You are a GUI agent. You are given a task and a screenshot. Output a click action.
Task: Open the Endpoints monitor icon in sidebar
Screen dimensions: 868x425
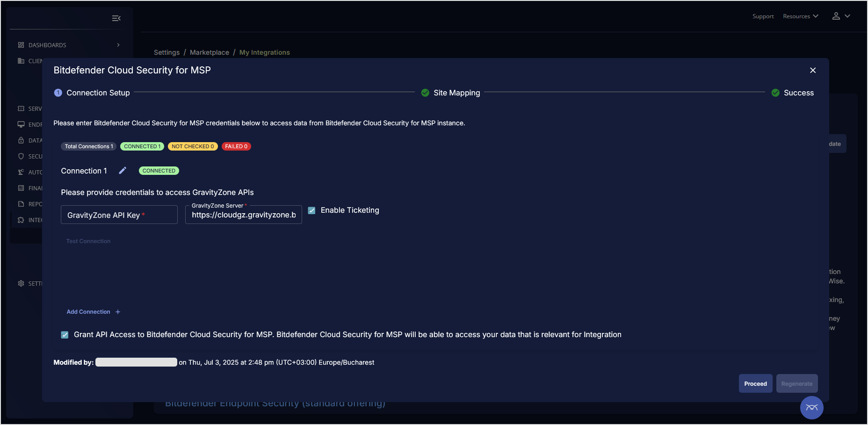21,124
